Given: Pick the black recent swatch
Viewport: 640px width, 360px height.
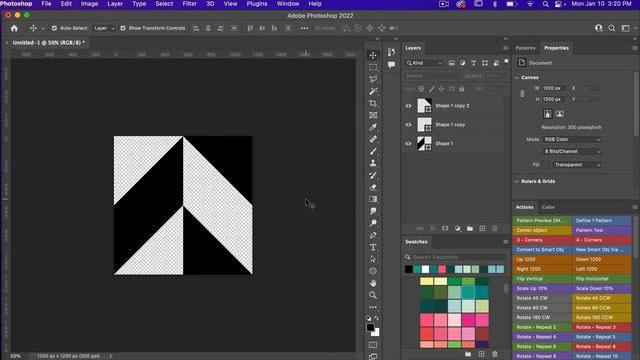Looking at the screenshot, I should tap(409, 269).
